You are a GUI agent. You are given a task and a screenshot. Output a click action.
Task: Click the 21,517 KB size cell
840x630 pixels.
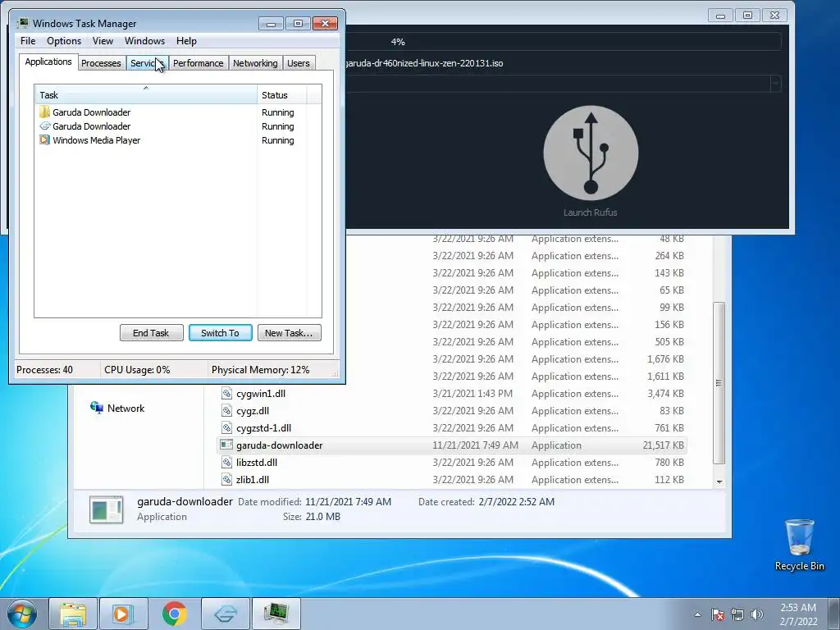tap(663, 445)
